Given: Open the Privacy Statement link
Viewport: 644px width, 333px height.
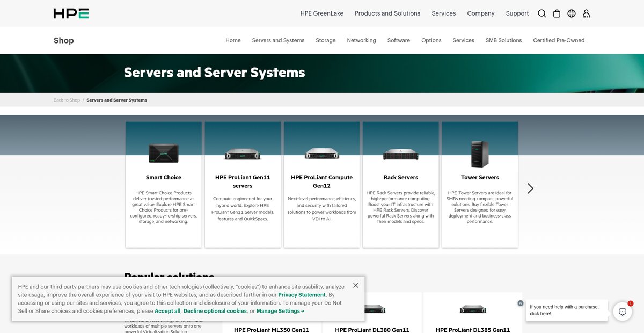Looking at the screenshot, I should click(302, 295).
